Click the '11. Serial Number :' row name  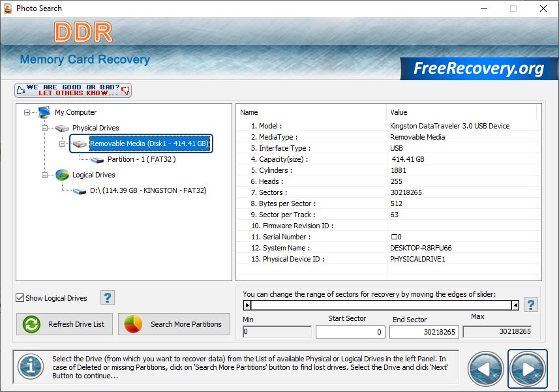(x=281, y=237)
